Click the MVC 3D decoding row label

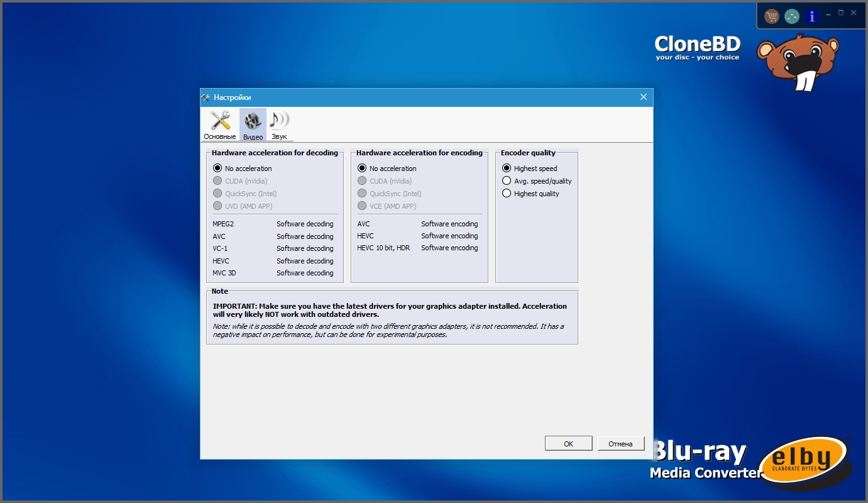pyautogui.click(x=224, y=273)
